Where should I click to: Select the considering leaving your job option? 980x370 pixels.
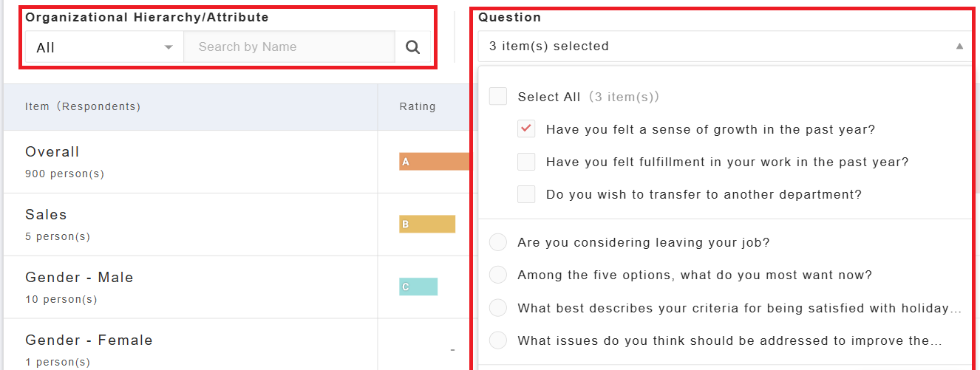pyautogui.click(x=498, y=242)
